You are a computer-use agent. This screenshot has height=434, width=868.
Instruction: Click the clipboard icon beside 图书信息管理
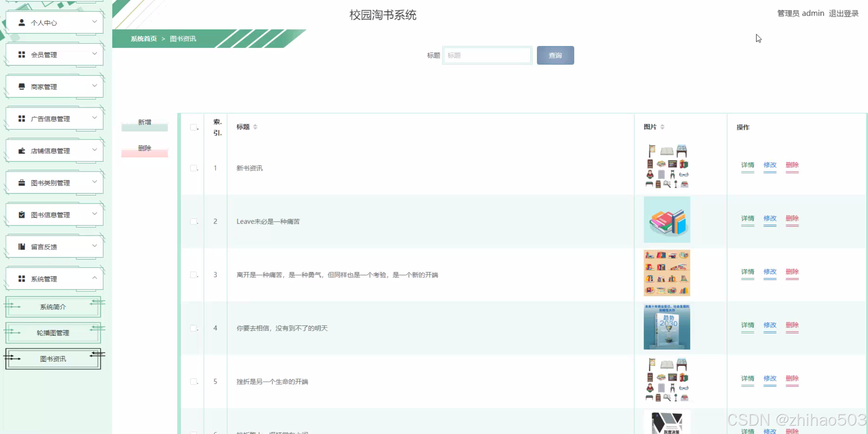(22, 215)
